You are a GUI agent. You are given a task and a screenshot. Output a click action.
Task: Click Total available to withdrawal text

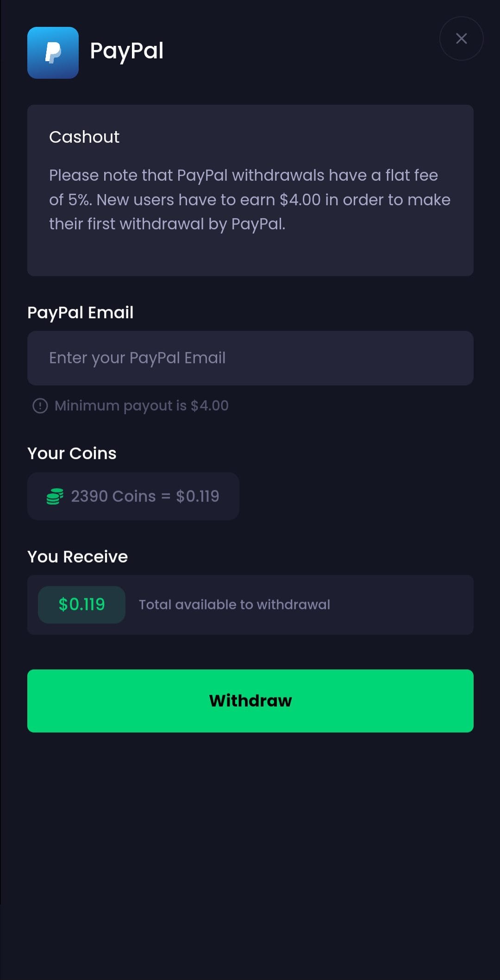point(234,605)
